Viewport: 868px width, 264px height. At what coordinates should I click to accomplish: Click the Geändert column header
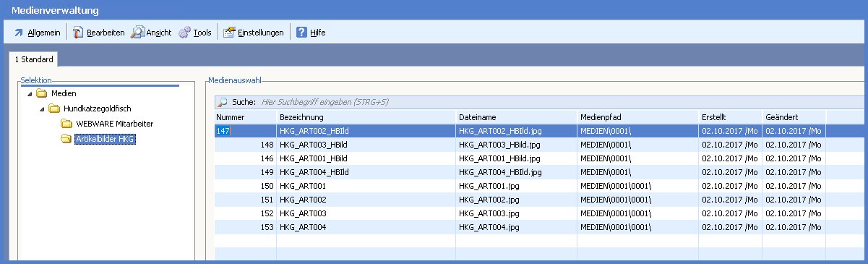pos(794,117)
